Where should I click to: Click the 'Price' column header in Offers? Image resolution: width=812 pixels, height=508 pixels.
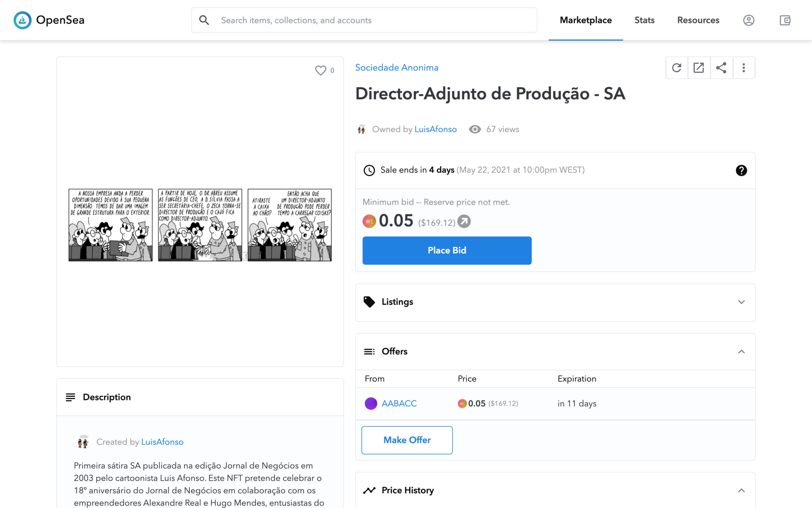coord(467,379)
